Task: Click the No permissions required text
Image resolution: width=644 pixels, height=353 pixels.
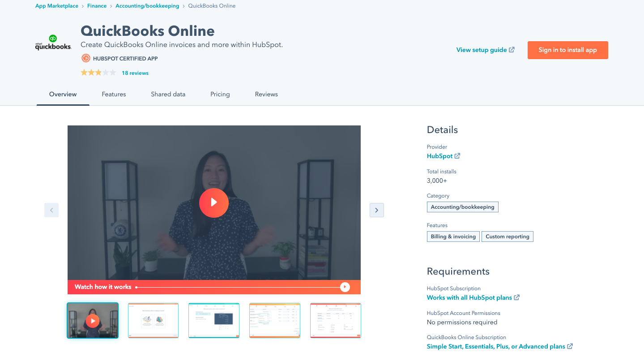Action: [462, 322]
